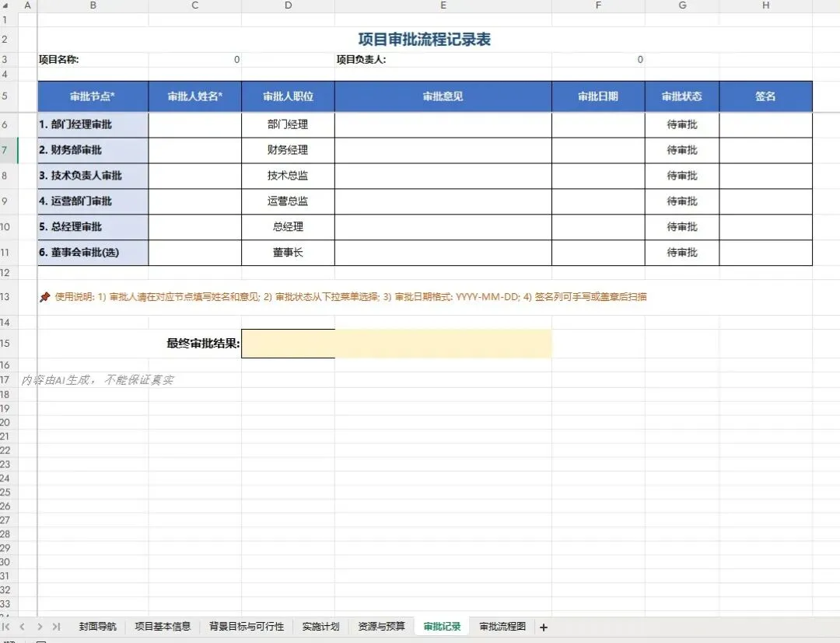Viewport: 840px width, 643px height.
Task: Select the 签名 header cell
Action: 766,96
